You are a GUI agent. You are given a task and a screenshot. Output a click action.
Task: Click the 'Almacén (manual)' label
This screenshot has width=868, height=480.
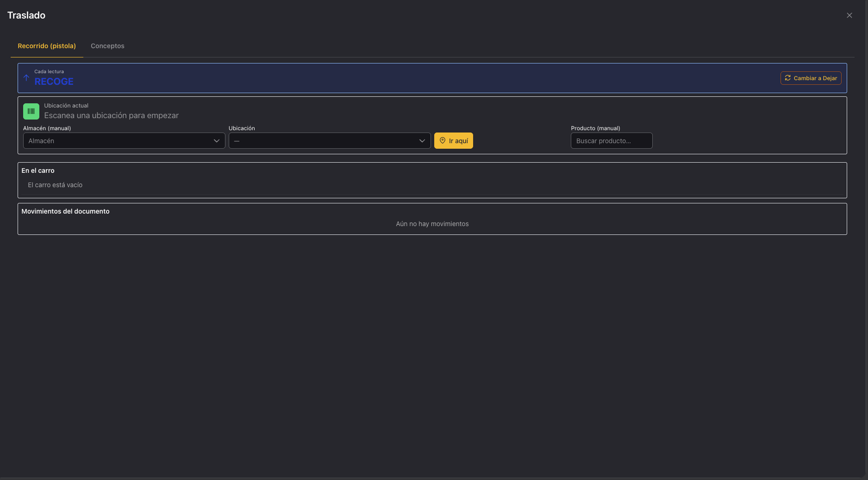(47, 128)
